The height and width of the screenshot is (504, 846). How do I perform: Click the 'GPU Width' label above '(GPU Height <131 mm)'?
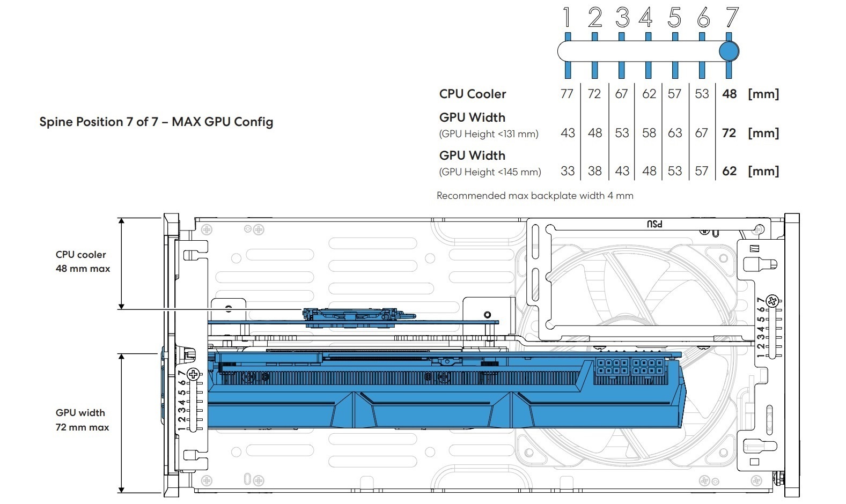click(x=472, y=117)
